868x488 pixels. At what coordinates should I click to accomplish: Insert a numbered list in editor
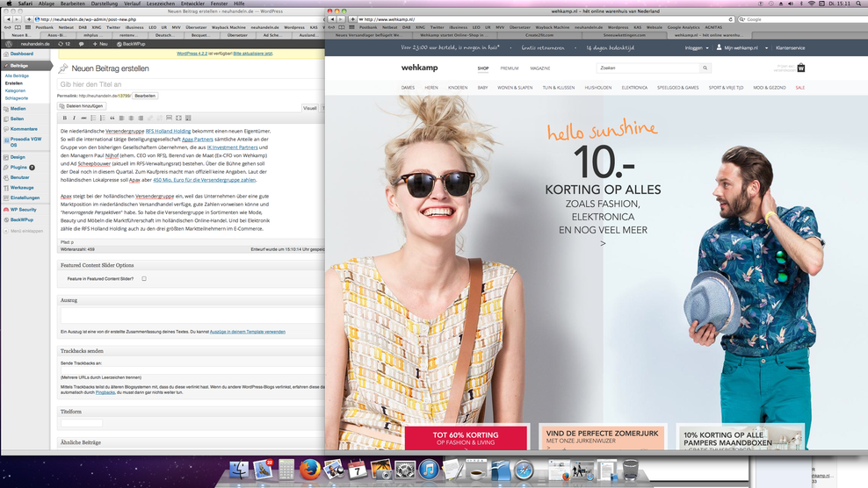click(x=103, y=118)
